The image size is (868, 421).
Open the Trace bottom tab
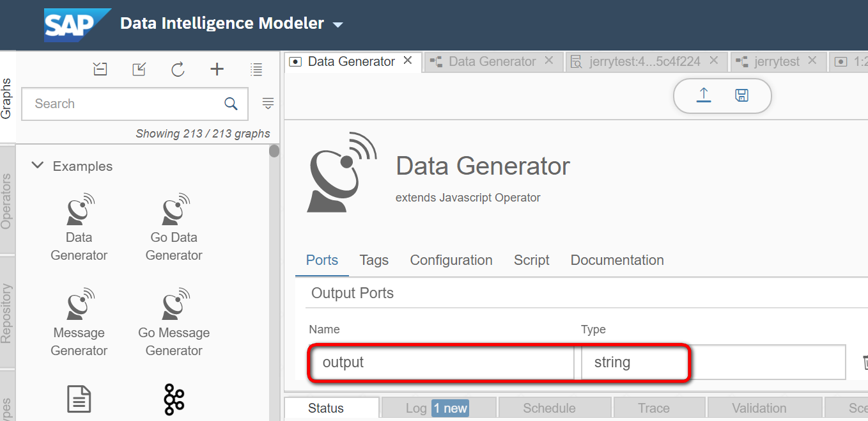pyautogui.click(x=660, y=408)
